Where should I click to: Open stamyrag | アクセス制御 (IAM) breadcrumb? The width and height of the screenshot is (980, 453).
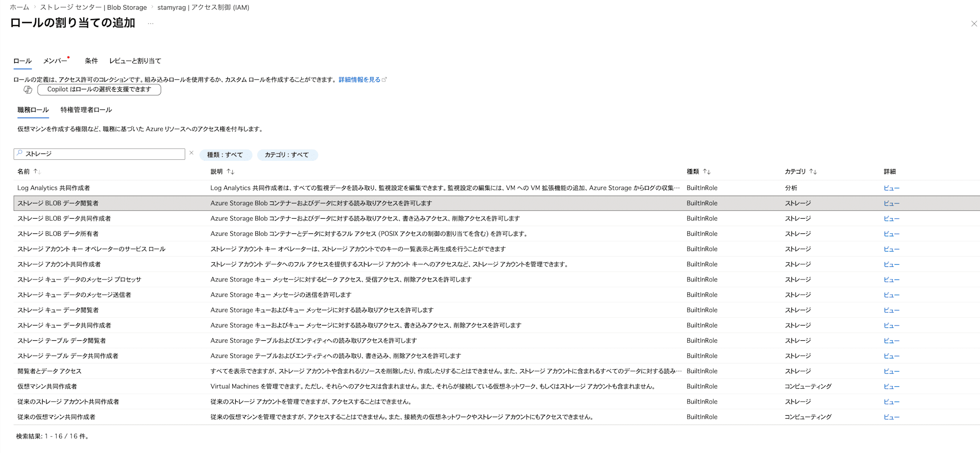[203, 7]
